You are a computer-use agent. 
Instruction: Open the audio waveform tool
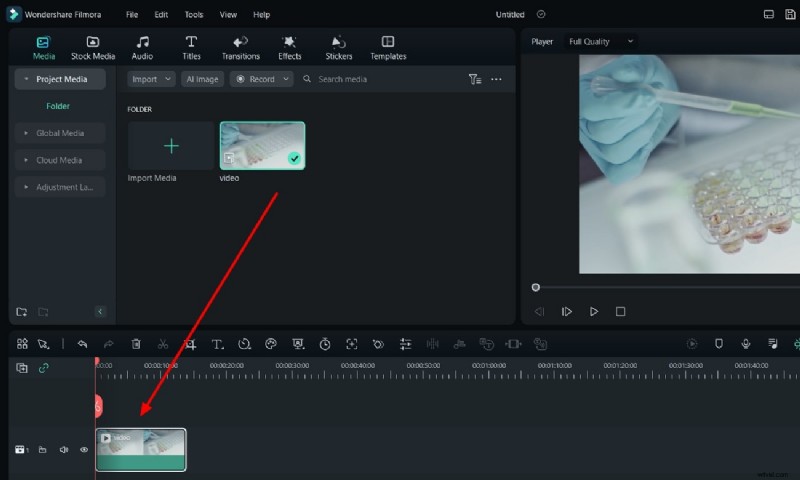432,344
